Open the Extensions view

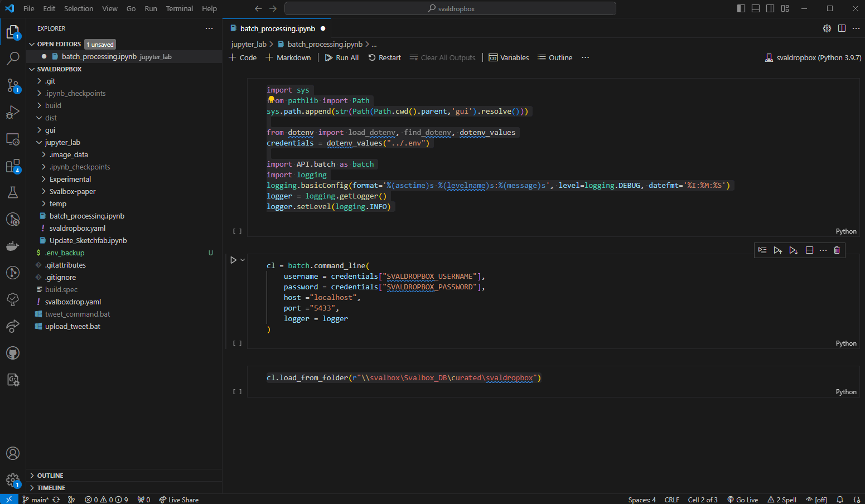[12, 166]
